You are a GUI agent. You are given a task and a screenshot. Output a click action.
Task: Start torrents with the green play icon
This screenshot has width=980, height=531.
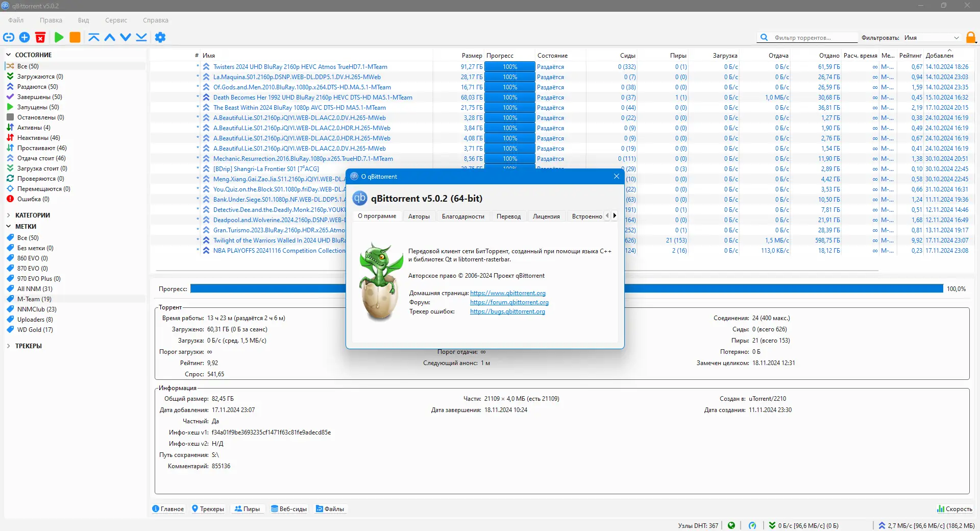coord(59,37)
